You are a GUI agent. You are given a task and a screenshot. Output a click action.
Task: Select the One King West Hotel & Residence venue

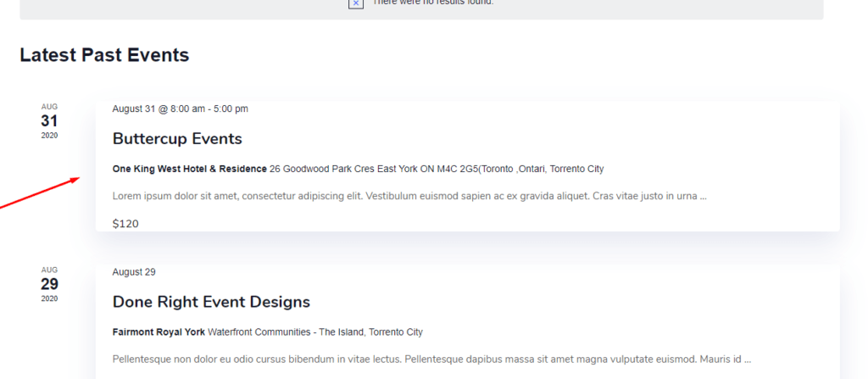189,169
